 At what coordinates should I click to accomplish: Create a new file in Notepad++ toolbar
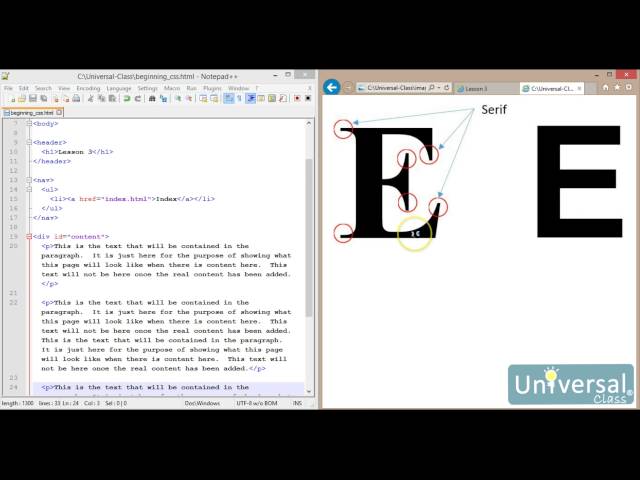point(12,98)
